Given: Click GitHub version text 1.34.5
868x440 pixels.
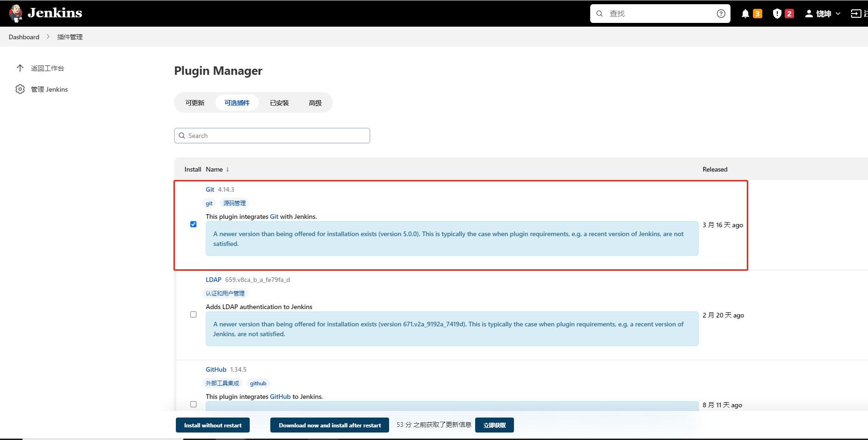Looking at the screenshot, I should coord(238,369).
